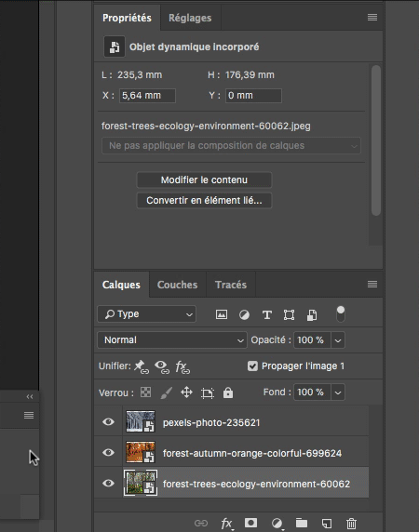Toggle the layer filtering on/off switch
Image resolution: width=419 pixels, height=532 pixels.
[x=340, y=313]
